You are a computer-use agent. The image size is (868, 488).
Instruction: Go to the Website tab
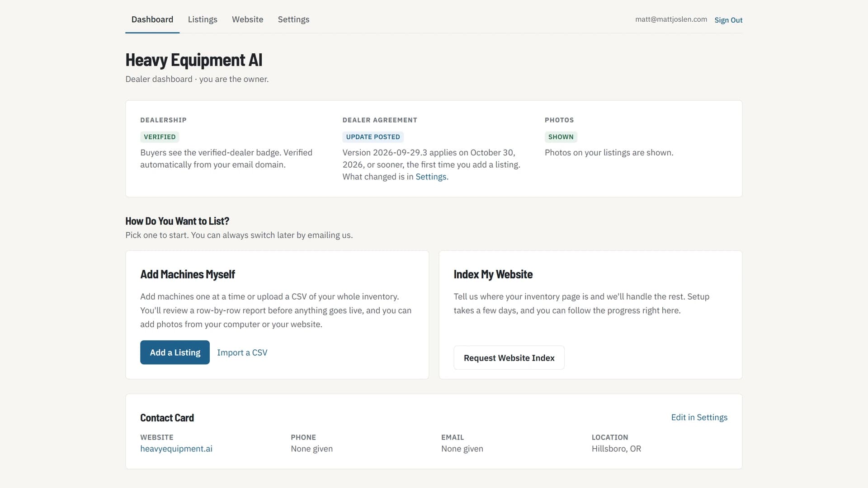[x=247, y=19]
